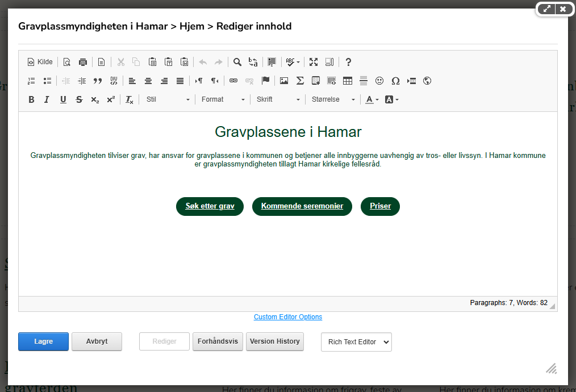
Task: Click the 'Søk etter grav' link button
Action: (210, 206)
